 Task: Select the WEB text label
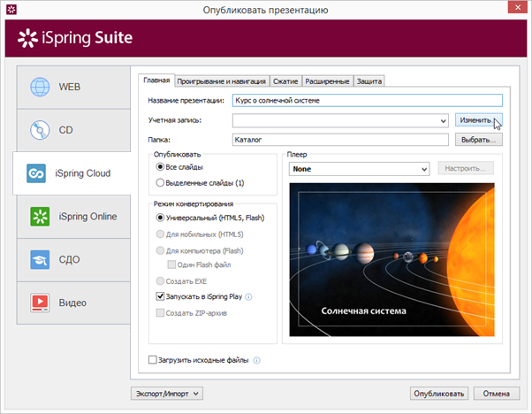point(70,87)
